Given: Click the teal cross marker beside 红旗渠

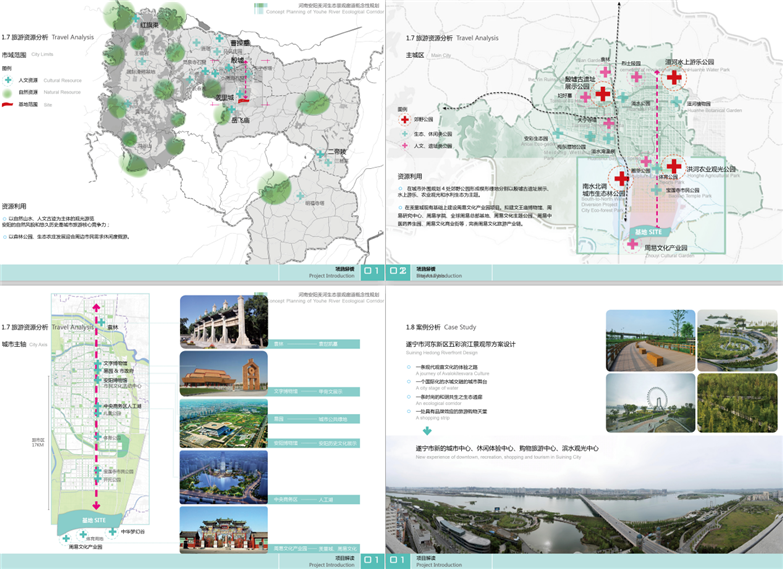Looking at the screenshot, I should pyautogui.click(x=135, y=19).
